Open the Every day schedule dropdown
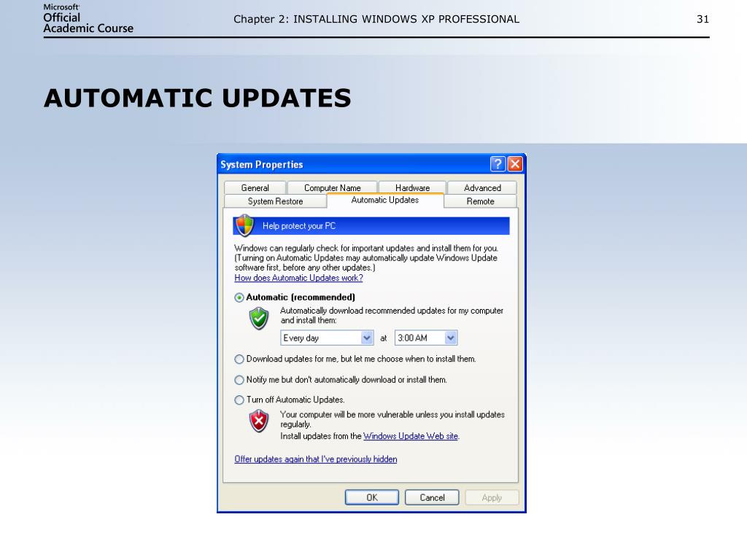 click(327, 338)
